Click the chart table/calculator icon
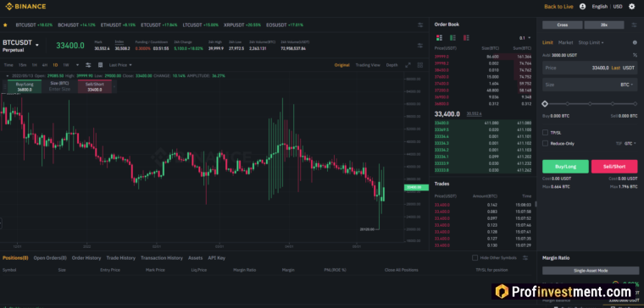This screenshot has height=308, width=644. [100, 65]
